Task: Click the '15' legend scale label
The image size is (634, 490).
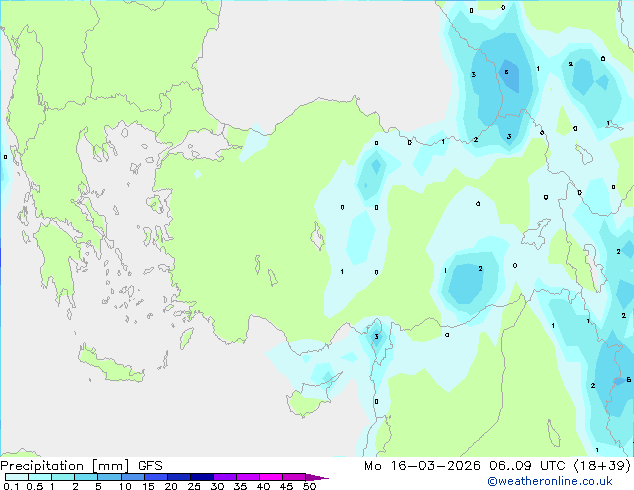Action: click(x=148, y=486)
